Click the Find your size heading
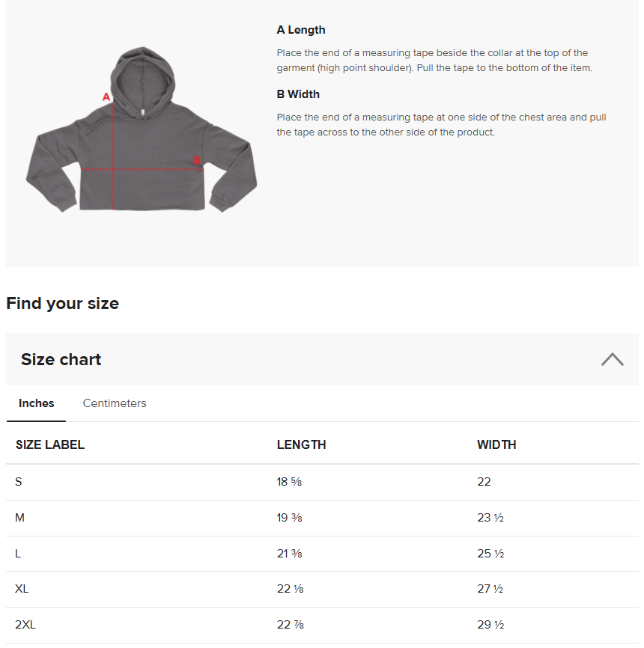 (62, 303)
